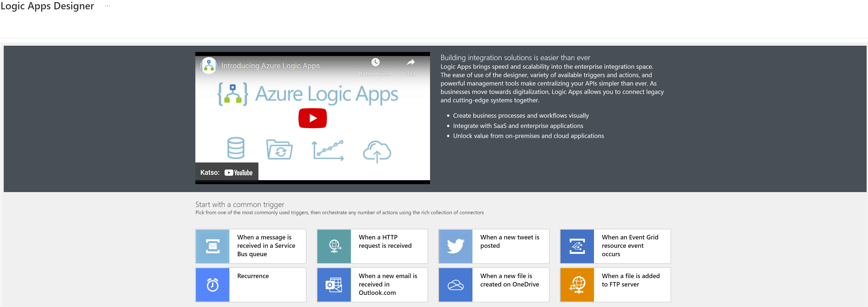Select the Twitter bird icon for tweet trigger
Viewport: 868px width, 307px height.
pos(456,246)
